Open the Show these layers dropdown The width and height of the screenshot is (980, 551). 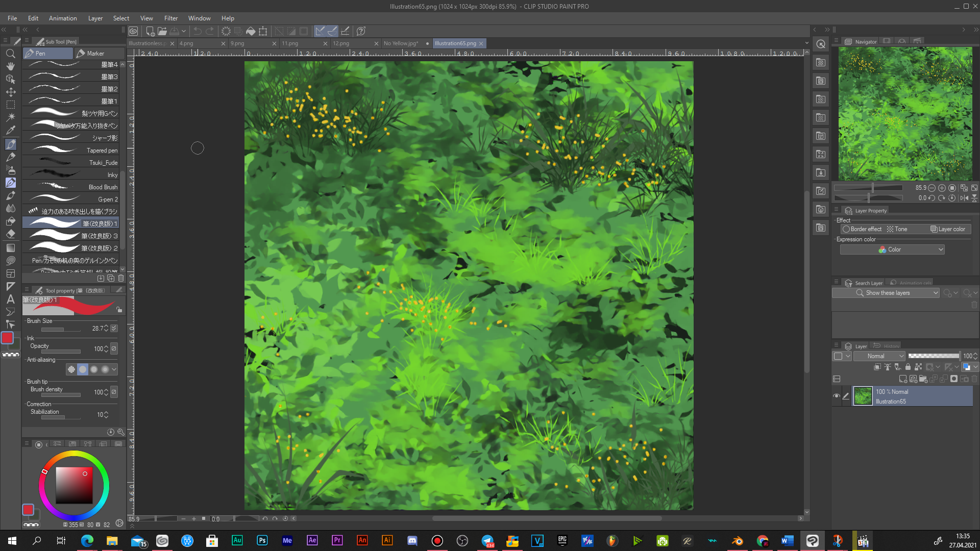[886, 293]
